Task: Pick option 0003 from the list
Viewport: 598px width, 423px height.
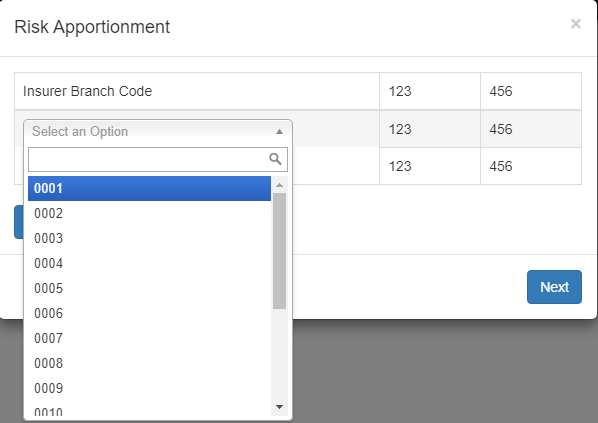Action: 150,238
